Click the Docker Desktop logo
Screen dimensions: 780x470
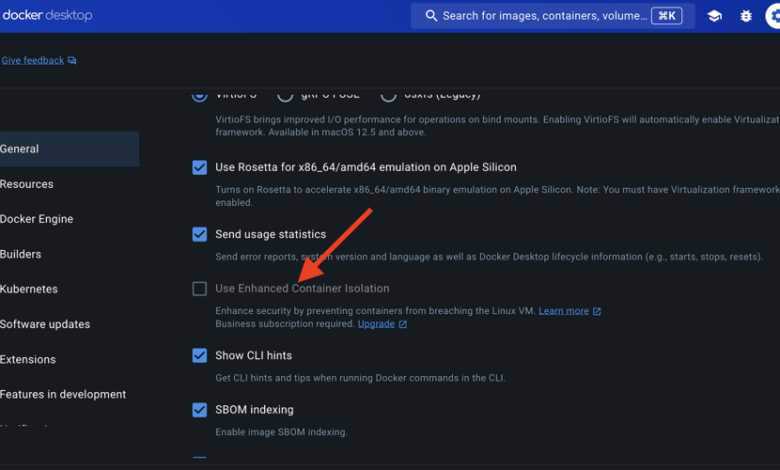tap(47, 15)
